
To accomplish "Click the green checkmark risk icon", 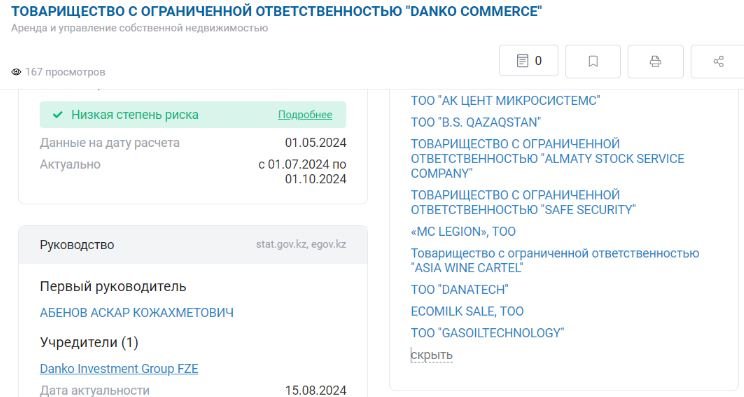I will pyautogui.click(x=58, y=115).
